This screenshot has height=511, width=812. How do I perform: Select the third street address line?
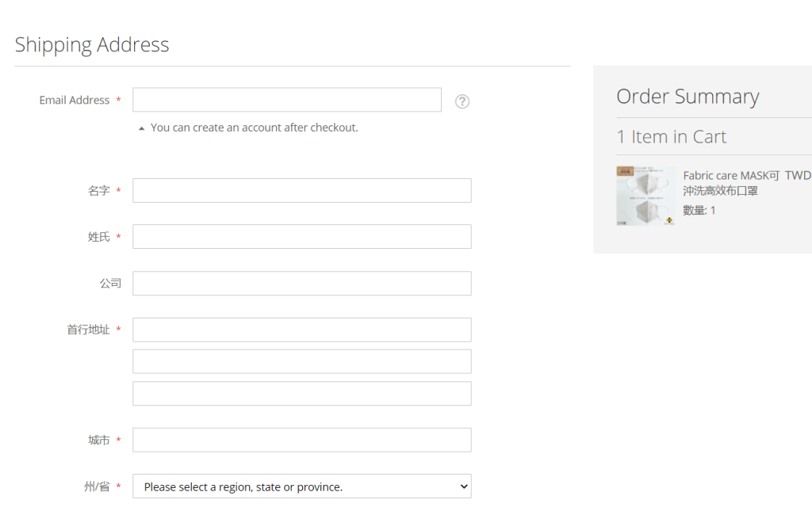point(301,394)
